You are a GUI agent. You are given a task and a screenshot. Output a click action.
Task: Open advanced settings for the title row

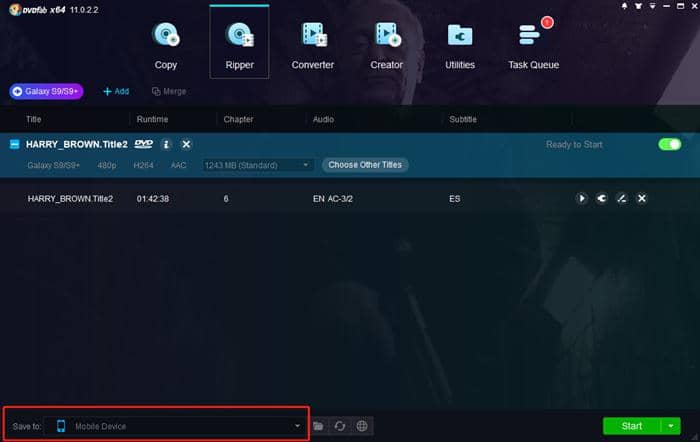(601, 198)
